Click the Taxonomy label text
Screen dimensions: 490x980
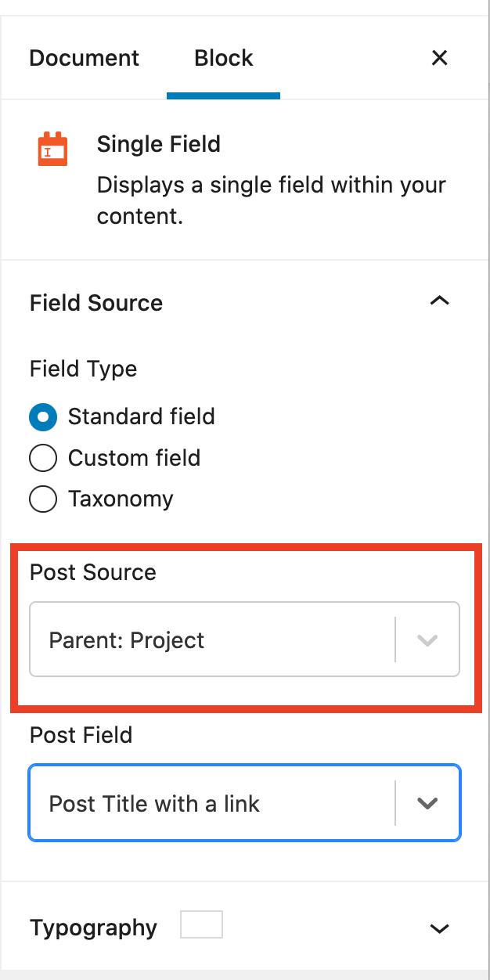coord(121,499)
